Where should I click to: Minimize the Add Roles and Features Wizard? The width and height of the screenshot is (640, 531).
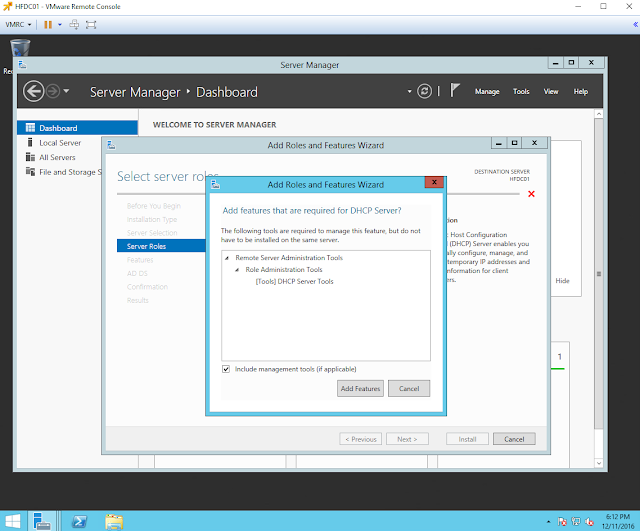pos(498,143)
